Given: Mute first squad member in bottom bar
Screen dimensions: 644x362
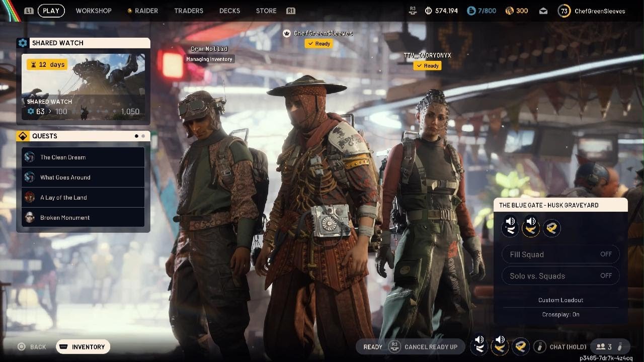Looking at the screenshot, I should click(x=479, y=345).
